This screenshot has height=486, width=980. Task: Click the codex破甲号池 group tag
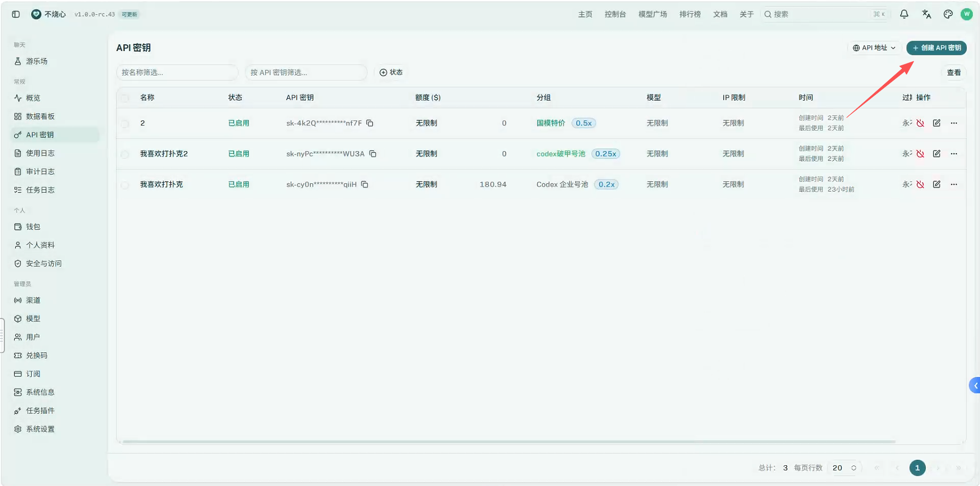point(561,154)
